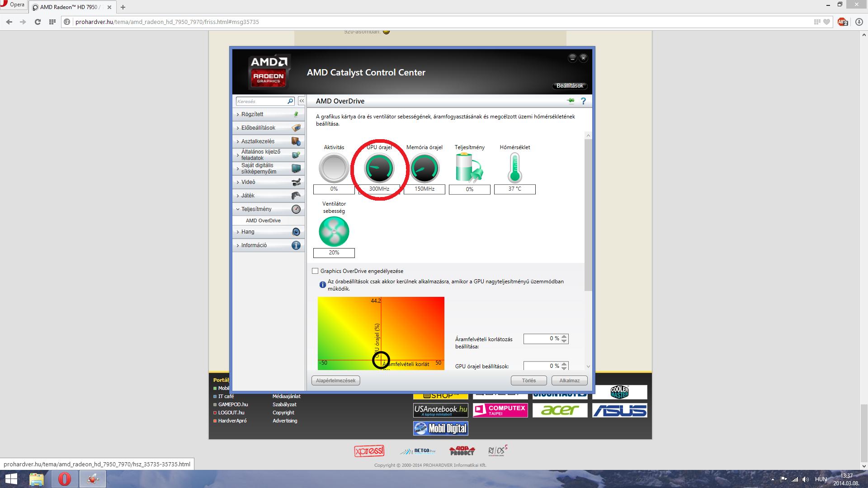Click the Ventilátor sebesség fan icon
The height and width of the screenshot is (488, 868).
[334, 231]
